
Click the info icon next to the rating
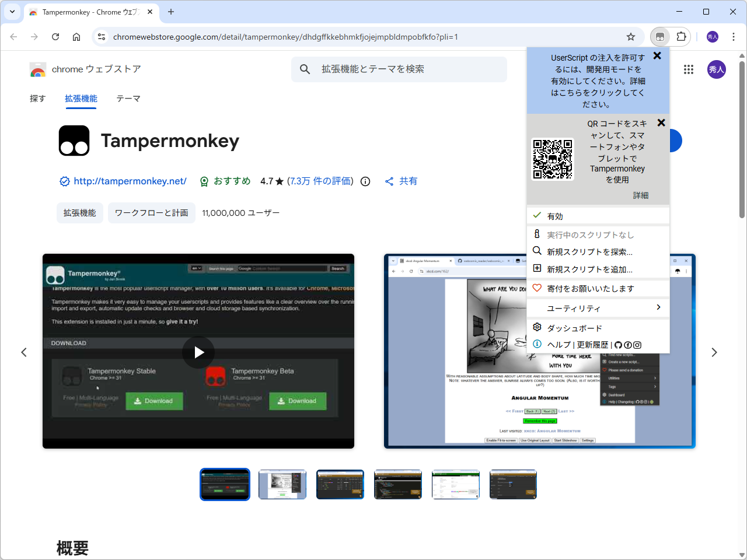(x=365, y=181)
